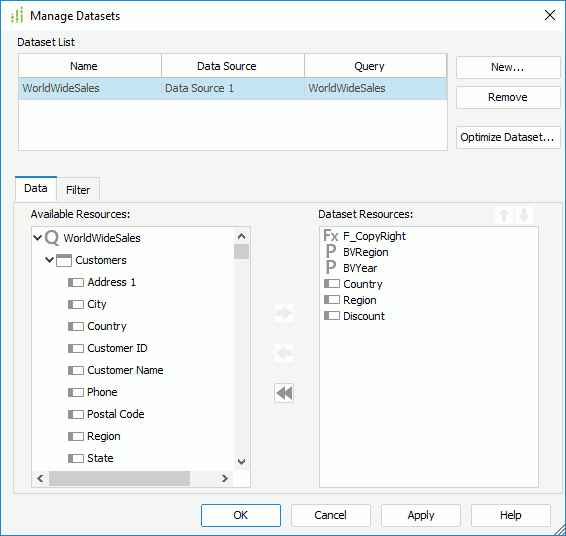Click the add resource right arrow icon
The width and height of the screenshot is (566, 536).
(284, 313)
